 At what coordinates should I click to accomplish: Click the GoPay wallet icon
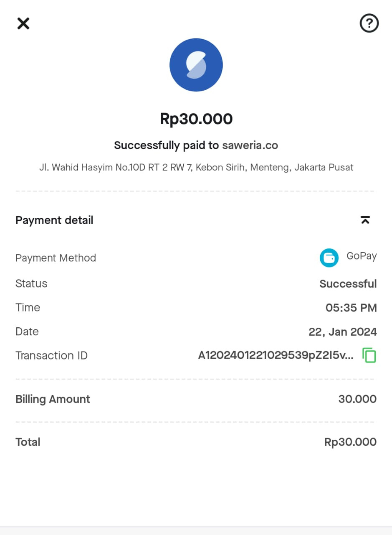pyautogui.click(x=329, y=257)
